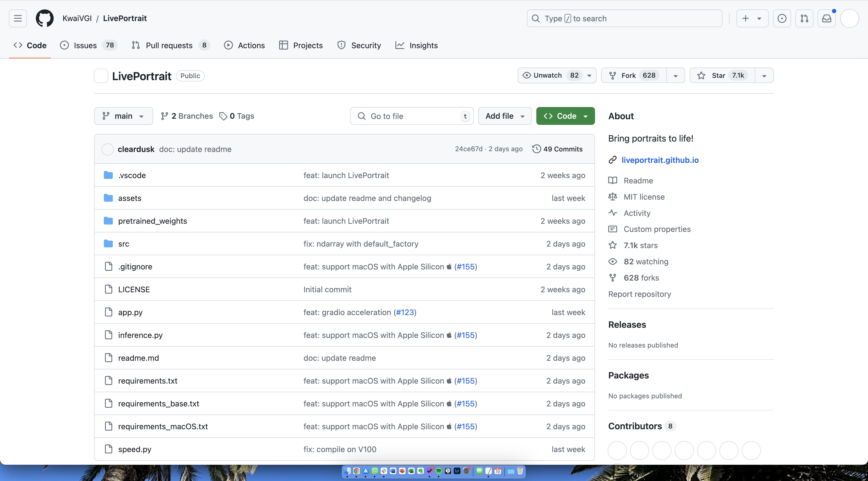The height and width of the screenshot is (481, 868).
Task: Open the Security tab
Action: pyautogui.click(x=359, y=45)
